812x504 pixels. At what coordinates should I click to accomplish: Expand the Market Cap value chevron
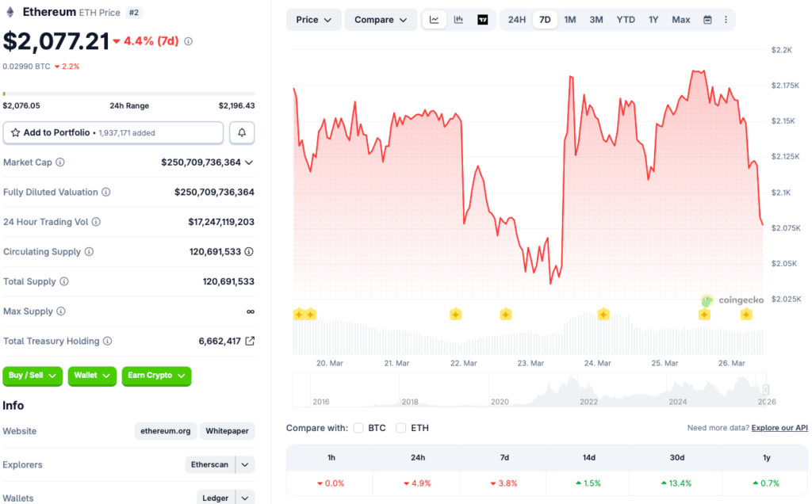[249, 162]
